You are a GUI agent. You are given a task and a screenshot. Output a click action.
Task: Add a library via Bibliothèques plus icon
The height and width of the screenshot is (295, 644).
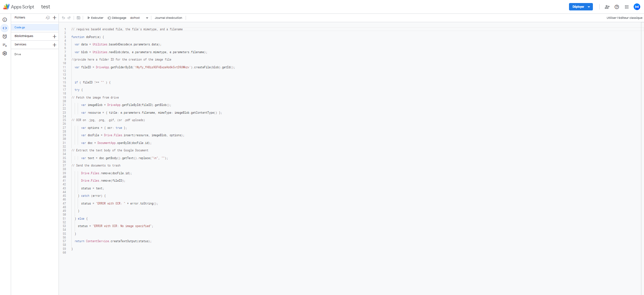pyautogui.click(x=54, y=36)
